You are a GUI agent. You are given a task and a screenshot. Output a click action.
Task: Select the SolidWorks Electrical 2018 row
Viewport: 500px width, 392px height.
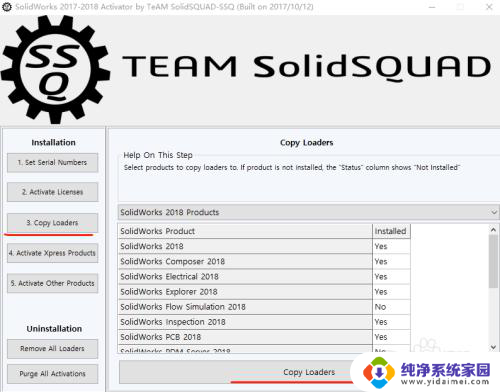264,277
